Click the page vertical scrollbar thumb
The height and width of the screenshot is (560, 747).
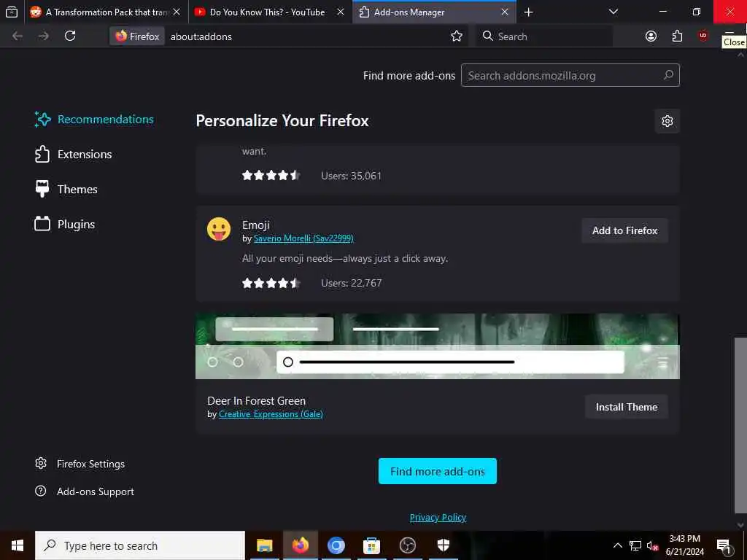coord(740,426)
